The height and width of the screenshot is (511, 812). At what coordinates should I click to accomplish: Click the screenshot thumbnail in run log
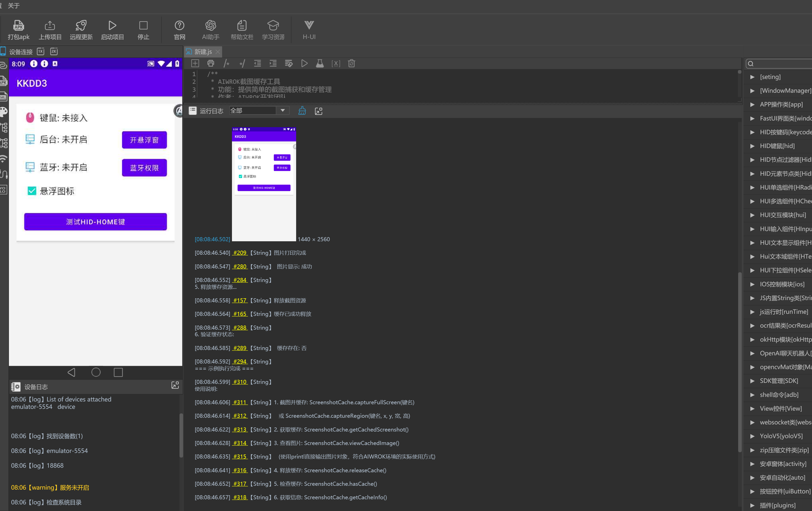264,184
